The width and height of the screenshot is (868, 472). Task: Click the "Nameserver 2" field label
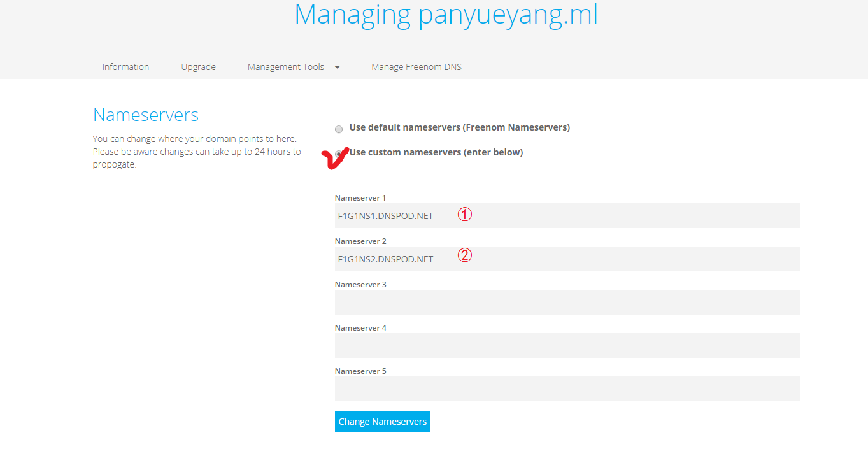click(360, 241)
